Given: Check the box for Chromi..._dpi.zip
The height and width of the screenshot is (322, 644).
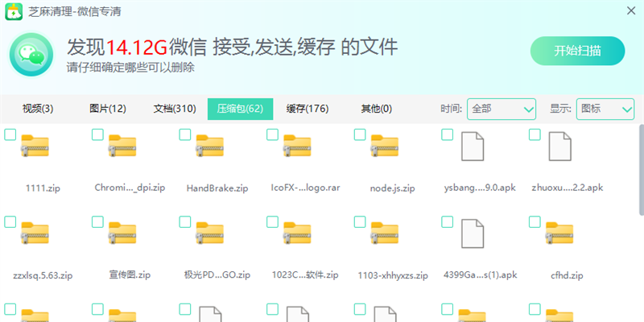Looking at the screenshot, I should (x=97, y=134).
